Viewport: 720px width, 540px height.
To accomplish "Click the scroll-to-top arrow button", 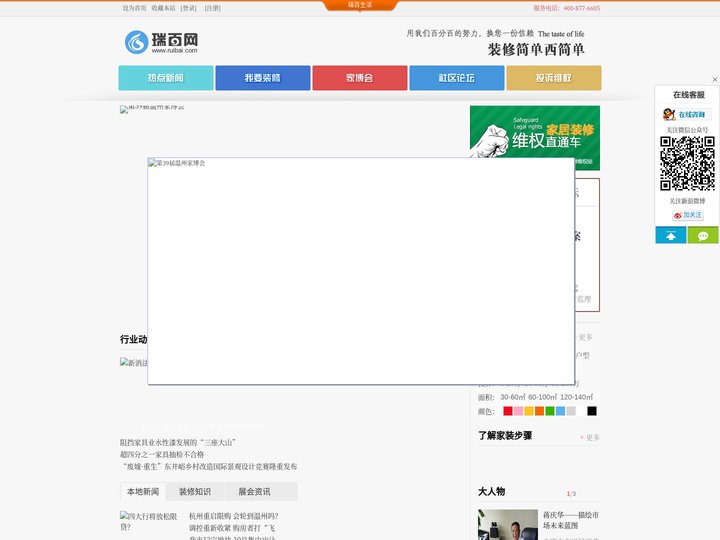I will [x=670, y=235].
